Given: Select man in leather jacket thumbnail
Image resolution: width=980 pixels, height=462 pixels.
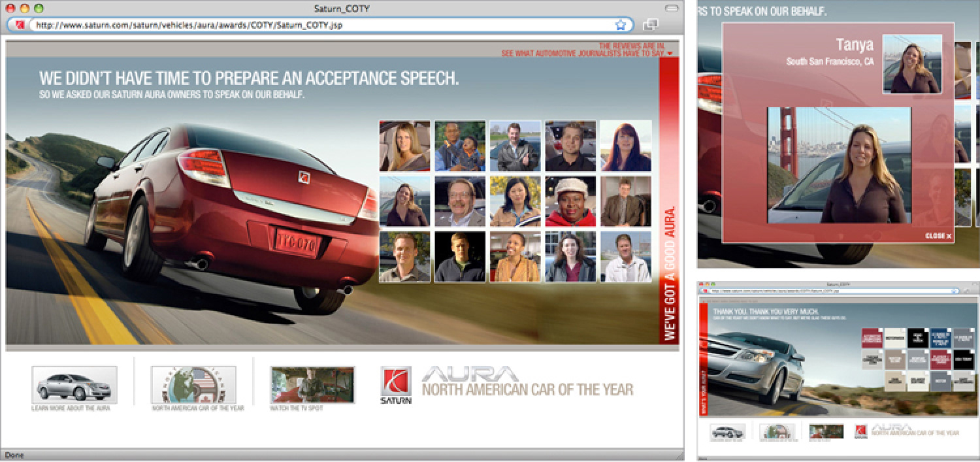Looking at the screenshot, I should [x=515, y=146].
